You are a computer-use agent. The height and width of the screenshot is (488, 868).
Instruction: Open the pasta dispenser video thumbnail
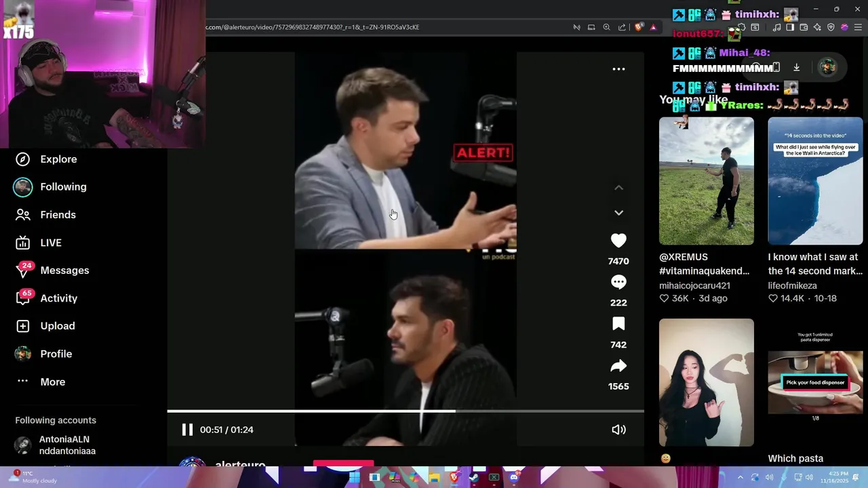[815, 382]
